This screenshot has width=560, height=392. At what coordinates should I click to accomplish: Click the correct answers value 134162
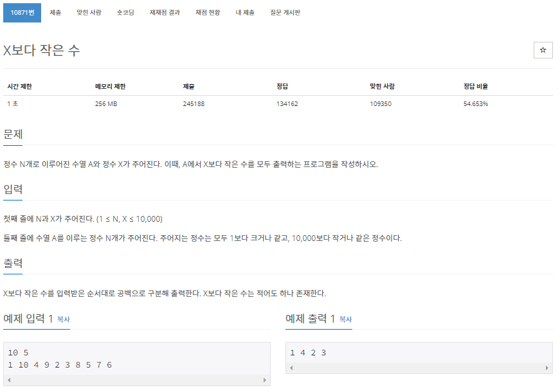[287, 104]
